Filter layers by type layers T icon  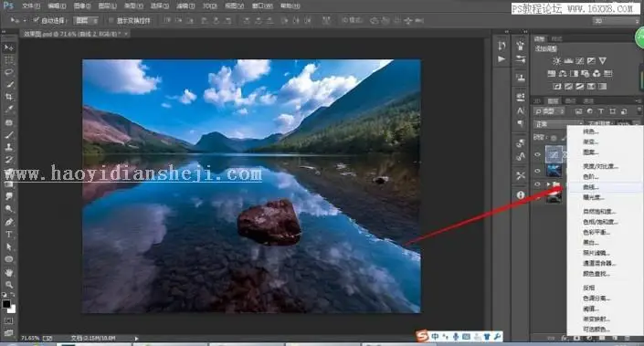point(601,111)
